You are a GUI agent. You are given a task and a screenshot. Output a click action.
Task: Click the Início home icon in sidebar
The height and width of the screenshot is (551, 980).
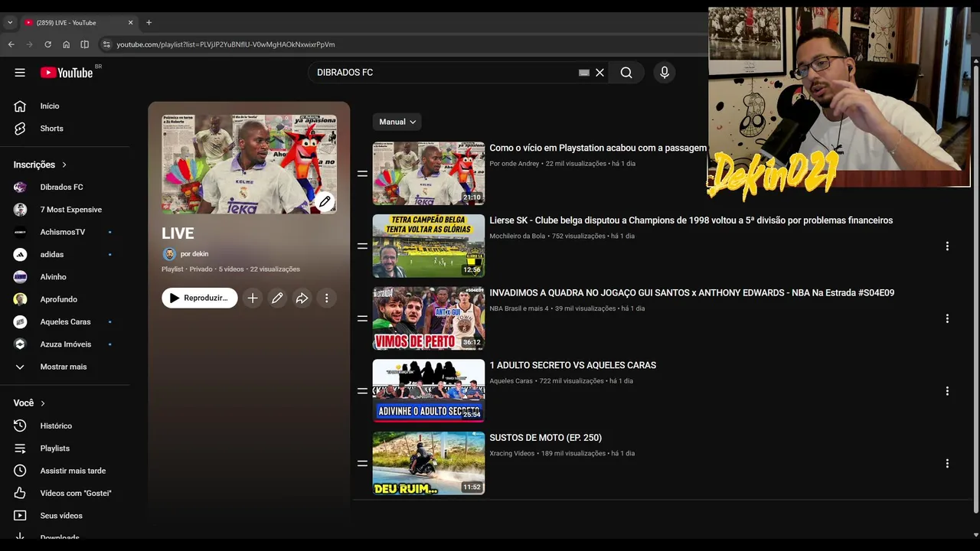20,106
